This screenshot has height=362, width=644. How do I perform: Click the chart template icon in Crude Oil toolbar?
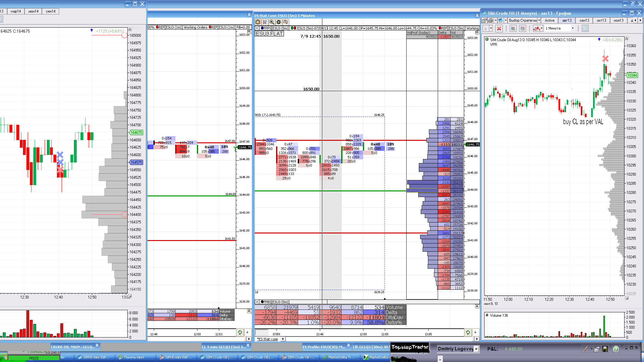501,20
